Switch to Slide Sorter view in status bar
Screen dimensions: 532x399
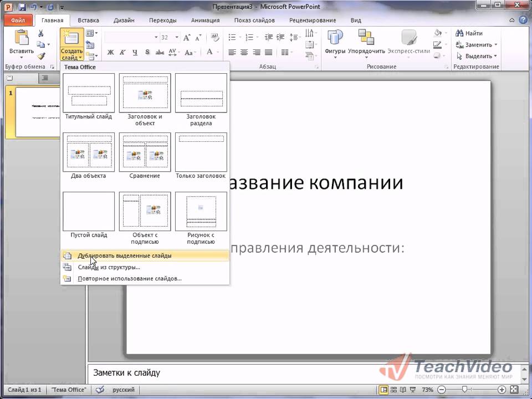click(x=392, y=390)
